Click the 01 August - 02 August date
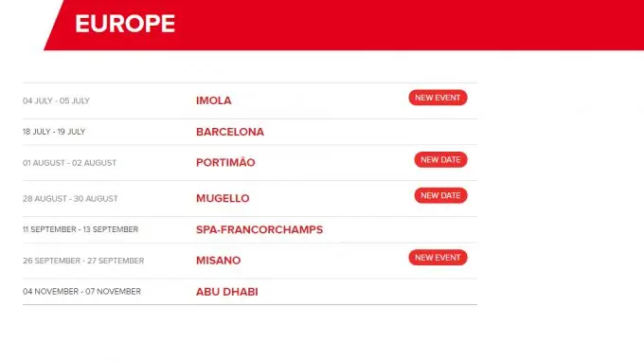 pyautogui.click(x=69, y=163)
